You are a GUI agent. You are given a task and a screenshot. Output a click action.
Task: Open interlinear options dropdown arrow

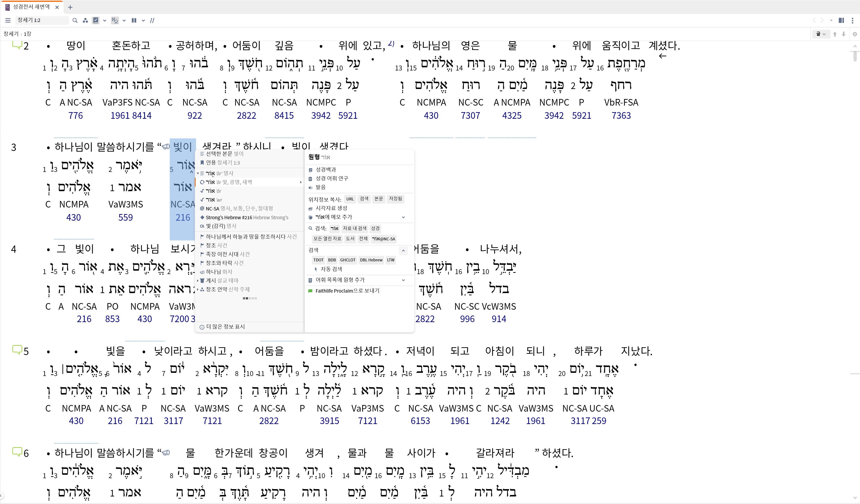[104, 20]
